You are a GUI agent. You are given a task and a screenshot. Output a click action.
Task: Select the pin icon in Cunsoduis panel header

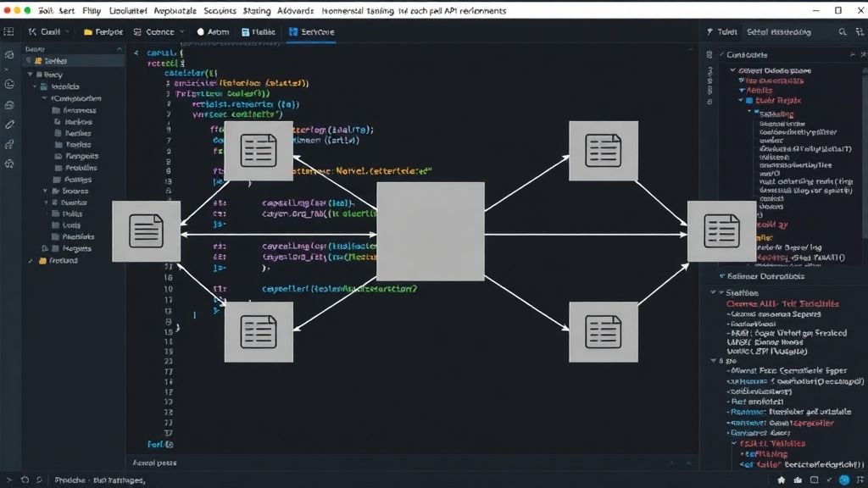click(x=853, y=54)
